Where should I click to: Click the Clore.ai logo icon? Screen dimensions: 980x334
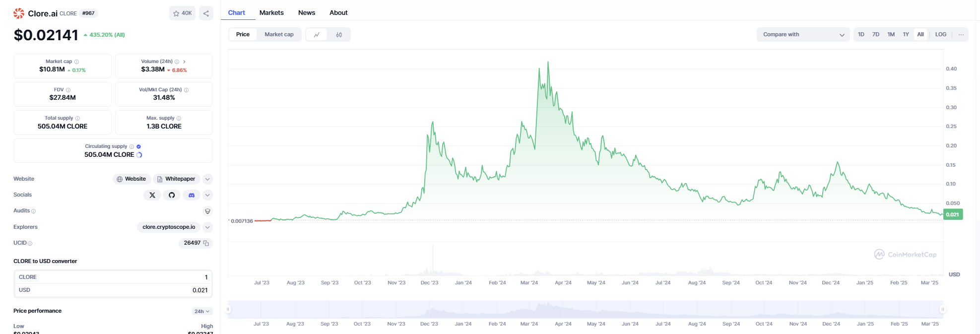(x=19, y=13)
